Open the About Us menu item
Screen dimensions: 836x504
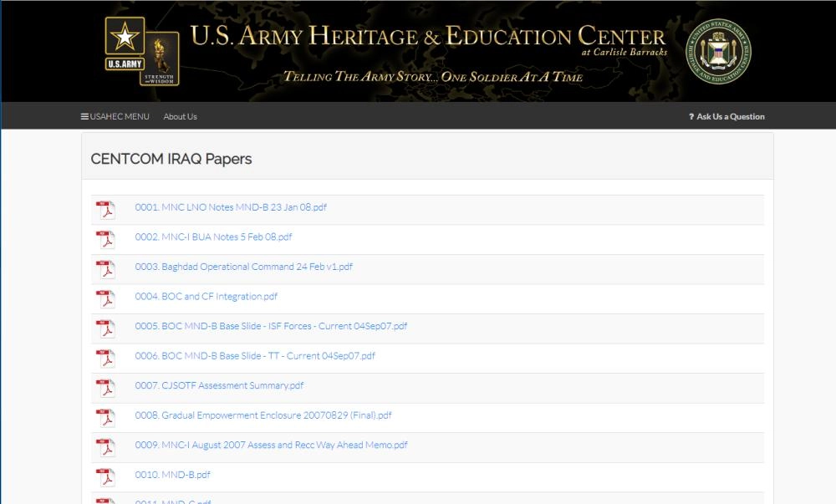click(180, 116)
